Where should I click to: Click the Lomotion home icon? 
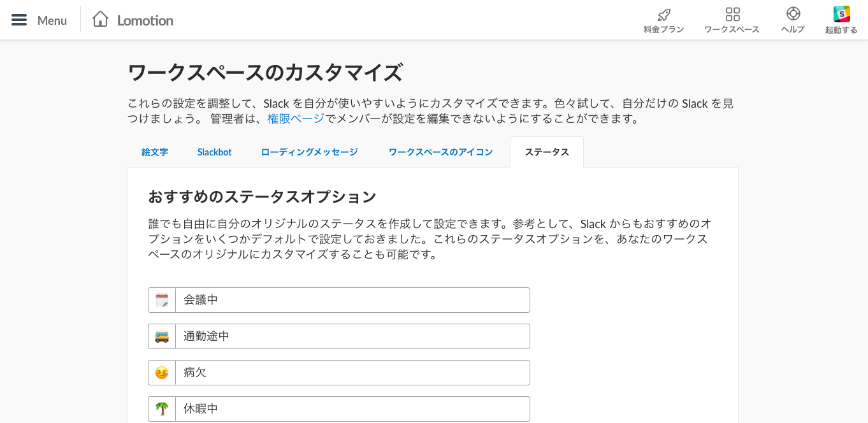100,20
